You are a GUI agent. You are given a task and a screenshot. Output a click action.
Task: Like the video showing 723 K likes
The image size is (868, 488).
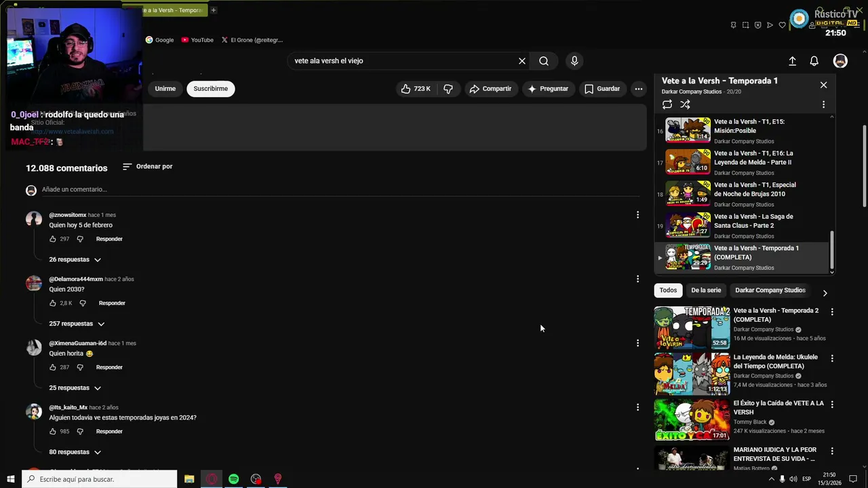(416, 89)
